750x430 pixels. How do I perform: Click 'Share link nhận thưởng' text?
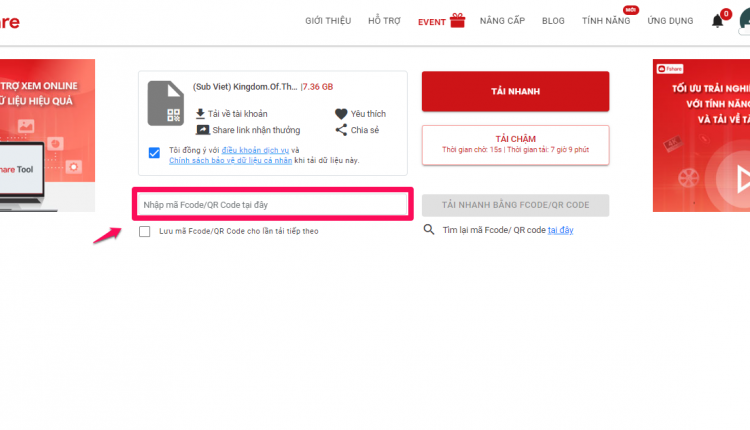click(x=256, y=130)
